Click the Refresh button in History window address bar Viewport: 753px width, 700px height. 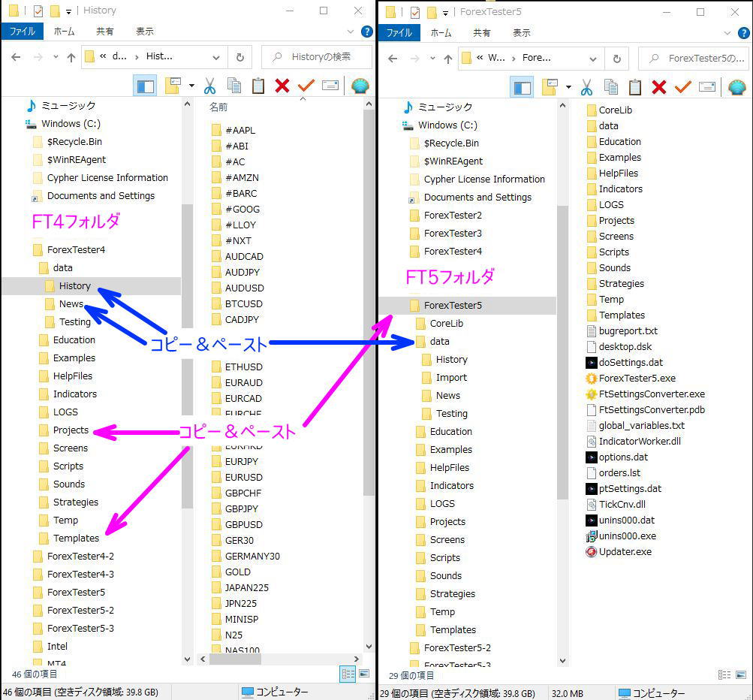239,57
